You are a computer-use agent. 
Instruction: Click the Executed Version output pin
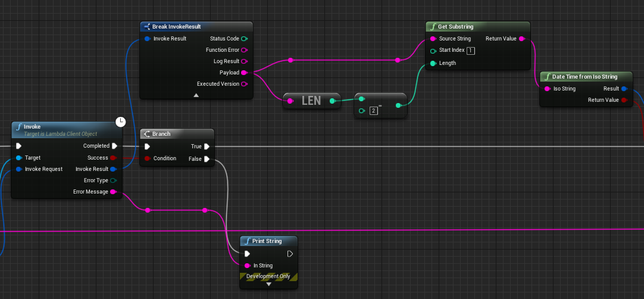pos(244,84)
